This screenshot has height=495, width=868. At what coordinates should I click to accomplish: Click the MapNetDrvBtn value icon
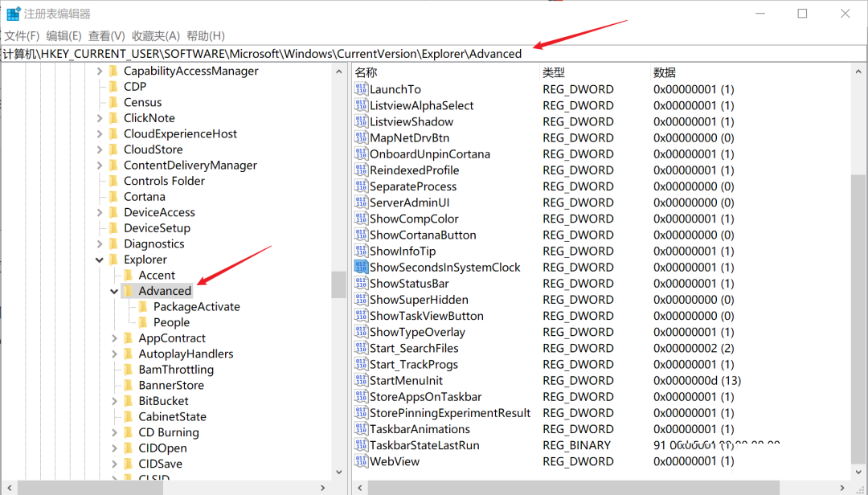tap(361, 137)
